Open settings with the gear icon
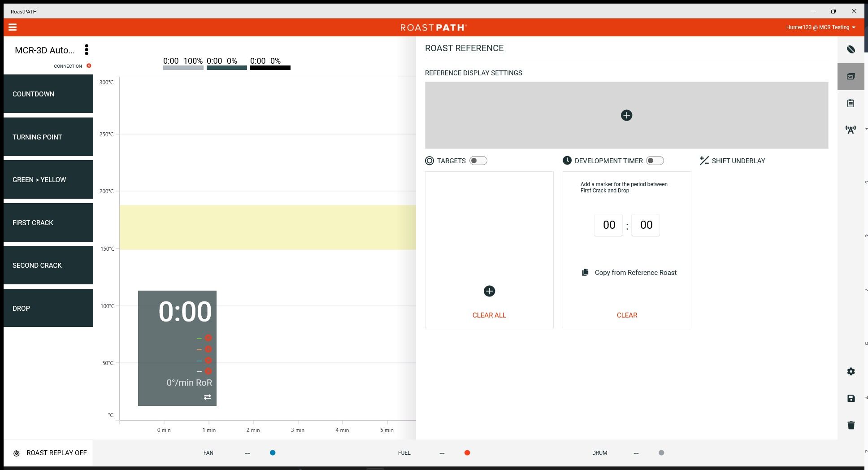This screenshot has width=868, height=470. click(851, 371)
